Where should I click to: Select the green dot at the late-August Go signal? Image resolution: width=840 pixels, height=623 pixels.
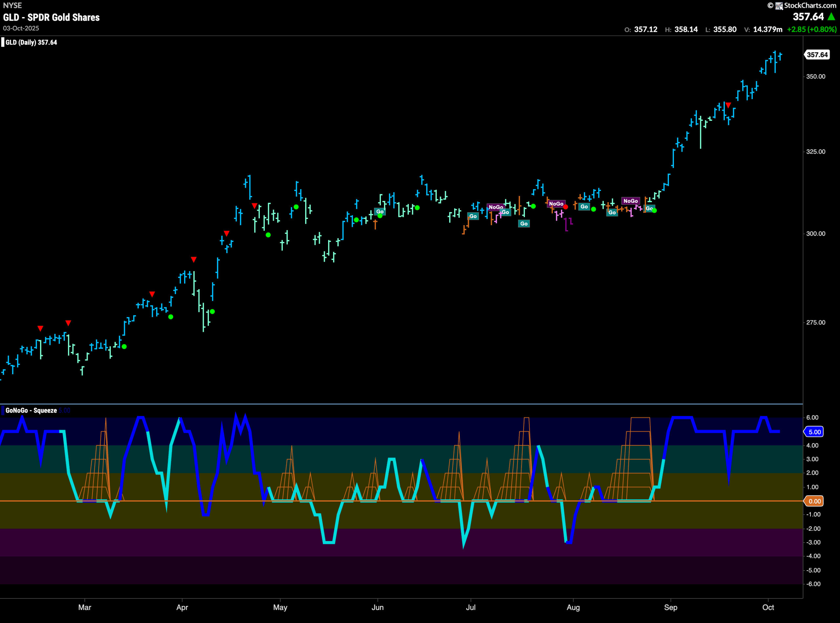coord(654,210)
